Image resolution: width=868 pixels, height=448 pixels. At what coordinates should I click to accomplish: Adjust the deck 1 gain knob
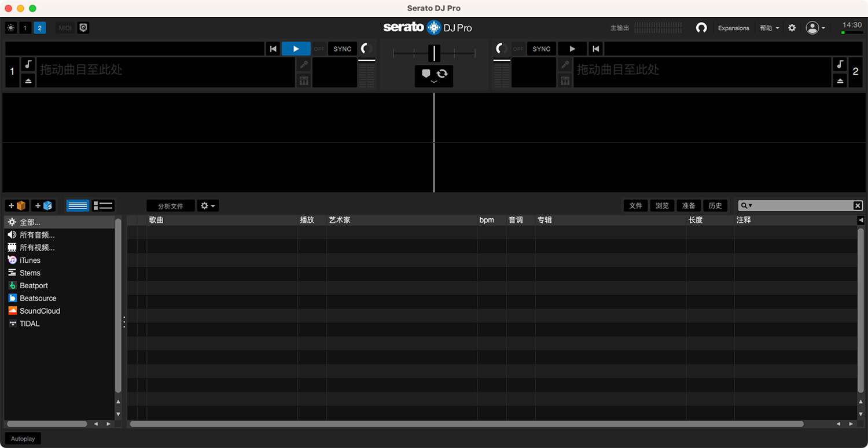pos(366,49)
